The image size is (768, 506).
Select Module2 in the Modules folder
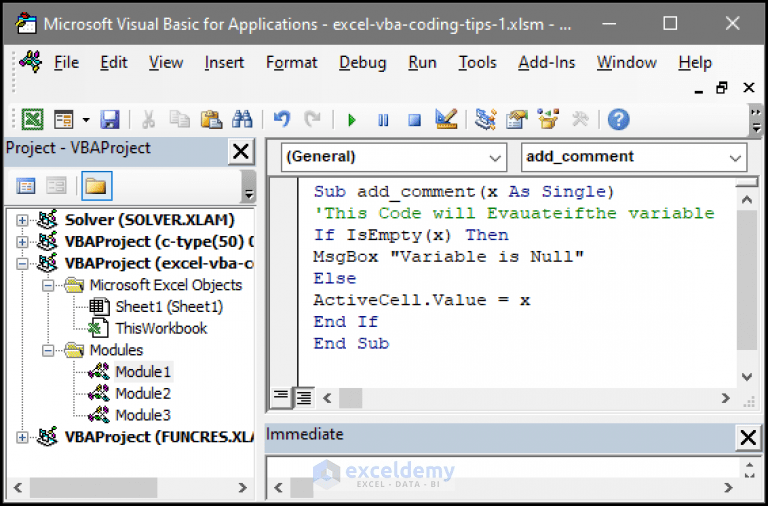coord(143,393)
